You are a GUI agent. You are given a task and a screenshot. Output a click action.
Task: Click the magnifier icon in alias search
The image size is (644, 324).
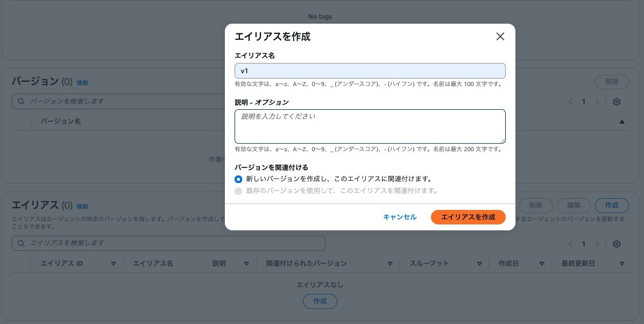point(21,243)
